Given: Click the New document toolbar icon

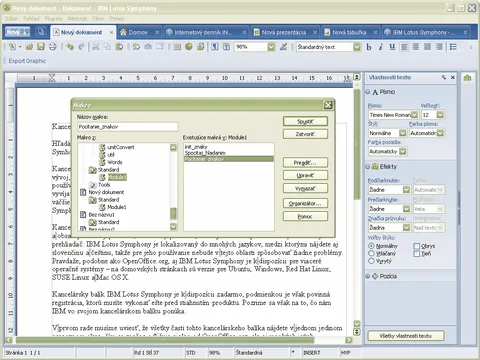Looking at the screenshot, I should coord(12,47).
